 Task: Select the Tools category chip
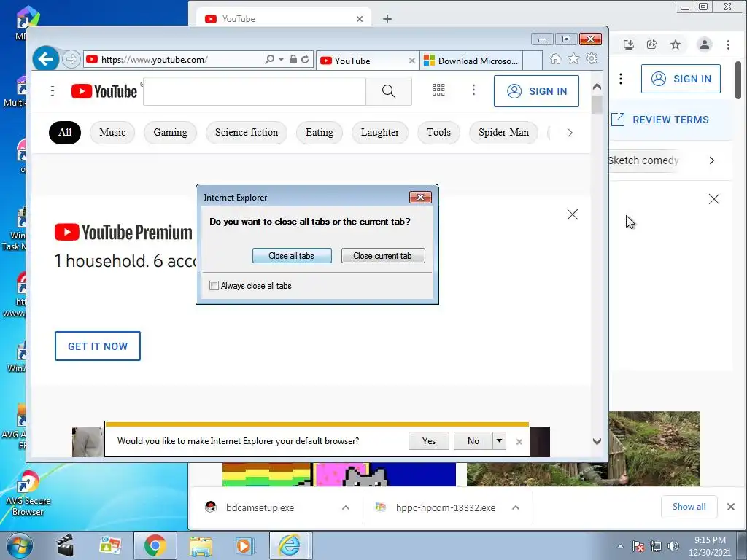(x=438, y=133)
